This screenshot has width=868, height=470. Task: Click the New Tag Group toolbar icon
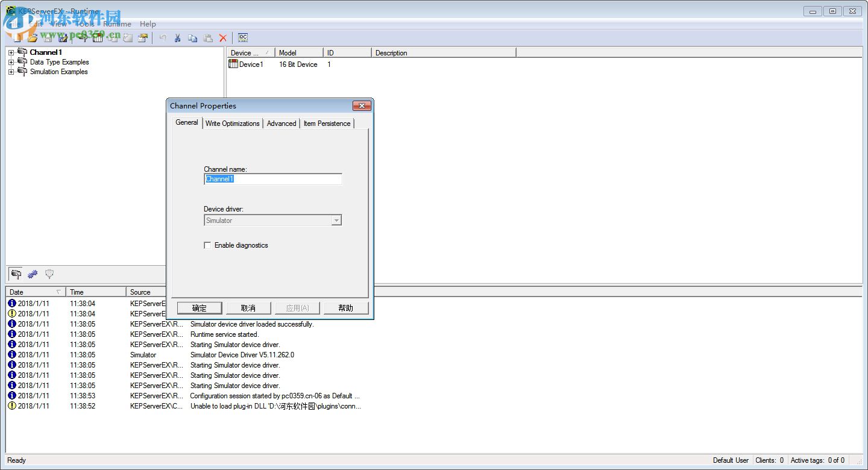pos(113,38)
